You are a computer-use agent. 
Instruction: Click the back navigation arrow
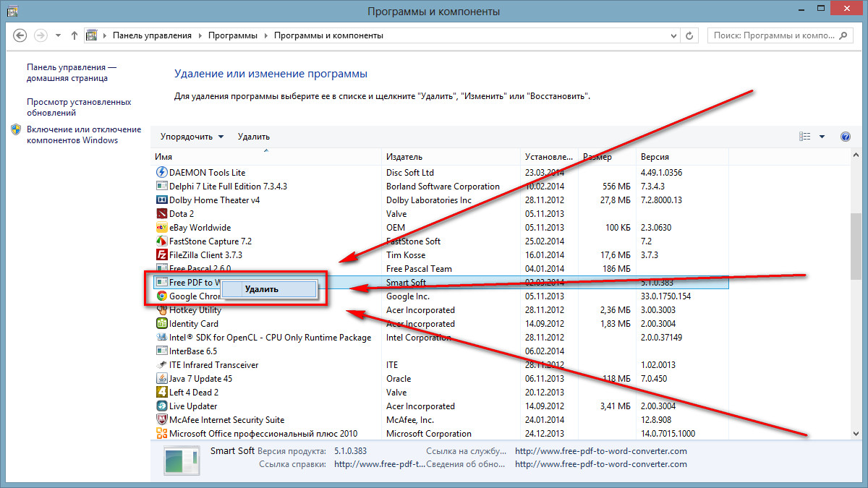click(x=20, y=35)
